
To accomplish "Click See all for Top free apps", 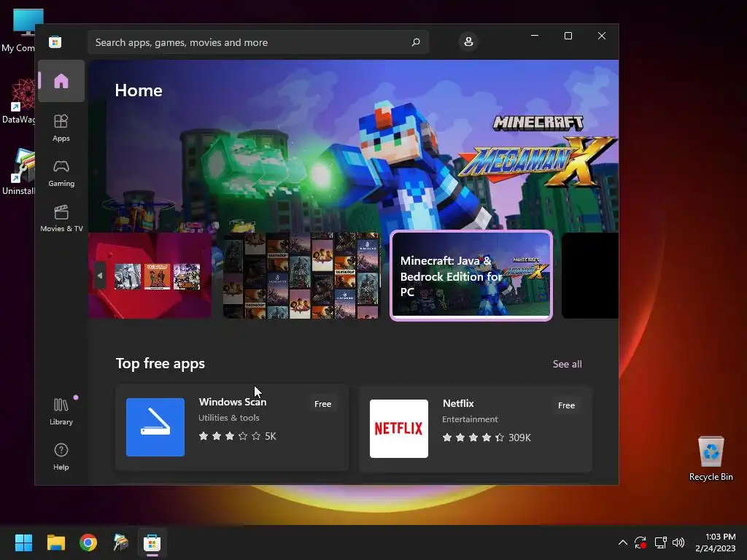I will click(567, 364).
